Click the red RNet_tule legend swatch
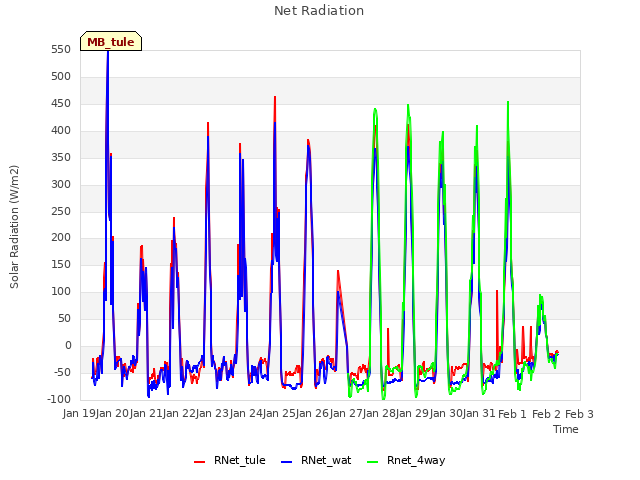 pos(199,462)
